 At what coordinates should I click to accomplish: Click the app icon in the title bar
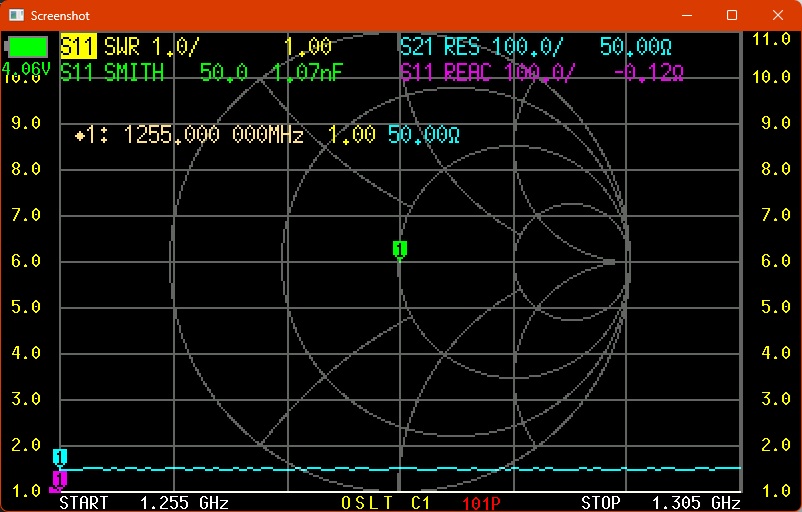click(x=13, y=16)
